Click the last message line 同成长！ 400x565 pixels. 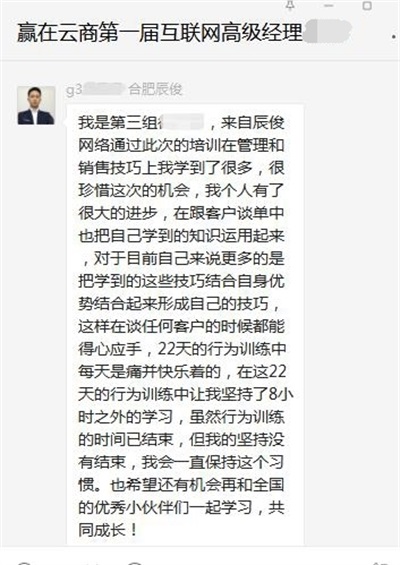[108, 530]
